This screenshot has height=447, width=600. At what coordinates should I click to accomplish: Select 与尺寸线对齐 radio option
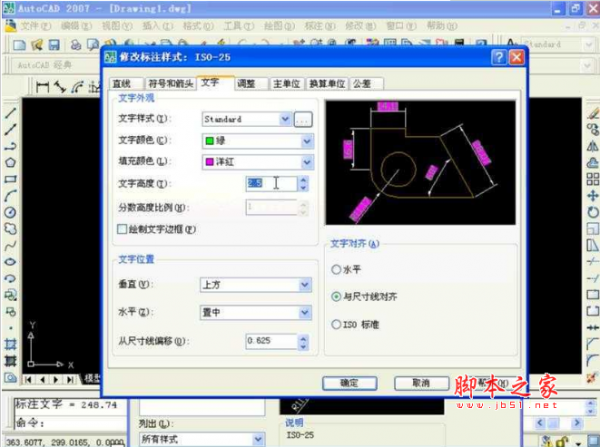[x=336, y=297]
